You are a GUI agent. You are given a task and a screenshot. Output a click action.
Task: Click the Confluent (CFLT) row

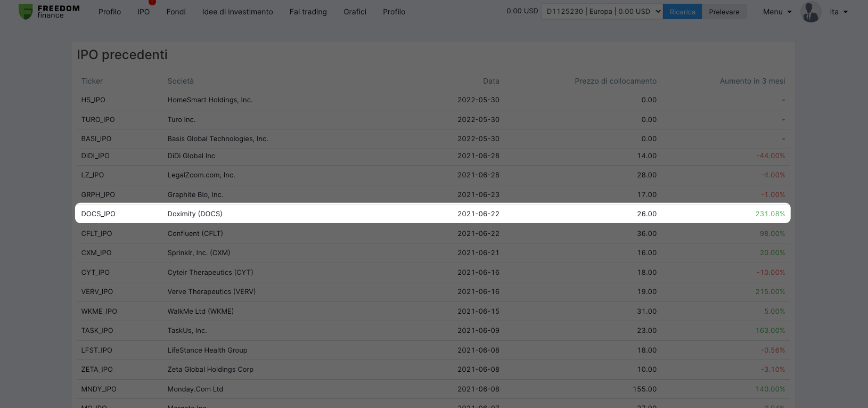coord(433,233)
